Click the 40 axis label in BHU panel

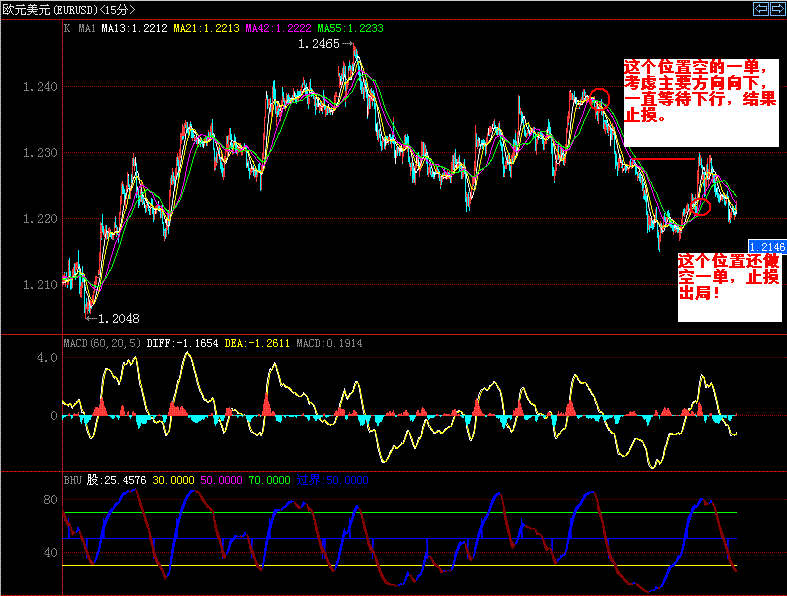tap(50, 553)
